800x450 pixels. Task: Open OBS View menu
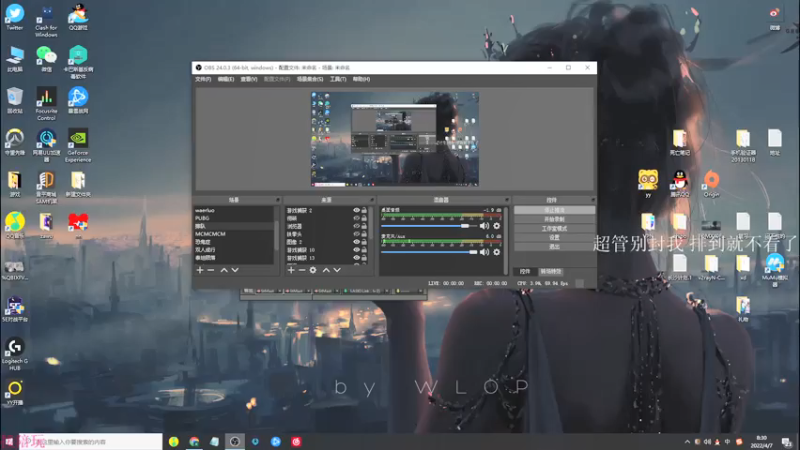tap(248, 79)
